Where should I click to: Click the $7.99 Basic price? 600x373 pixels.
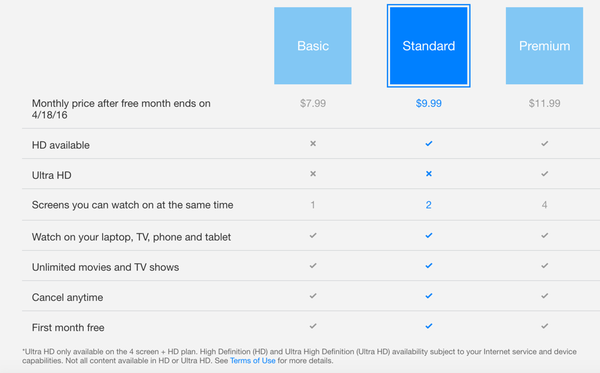pyautogui.click(x=313, y=103)
